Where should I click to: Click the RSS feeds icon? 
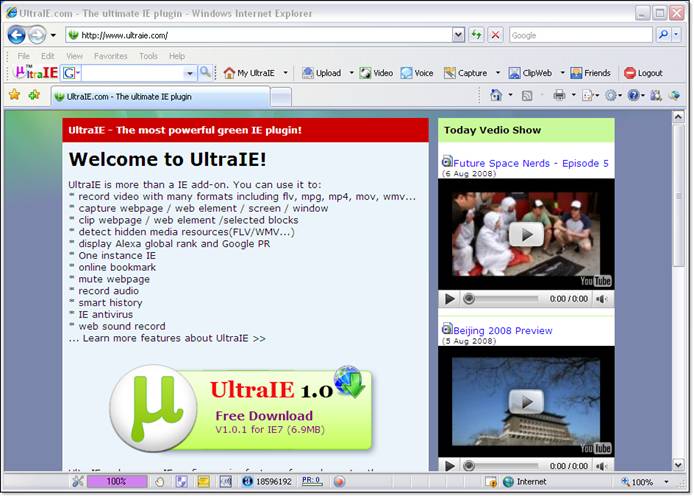pyautogui.click(x=527, y=95)
